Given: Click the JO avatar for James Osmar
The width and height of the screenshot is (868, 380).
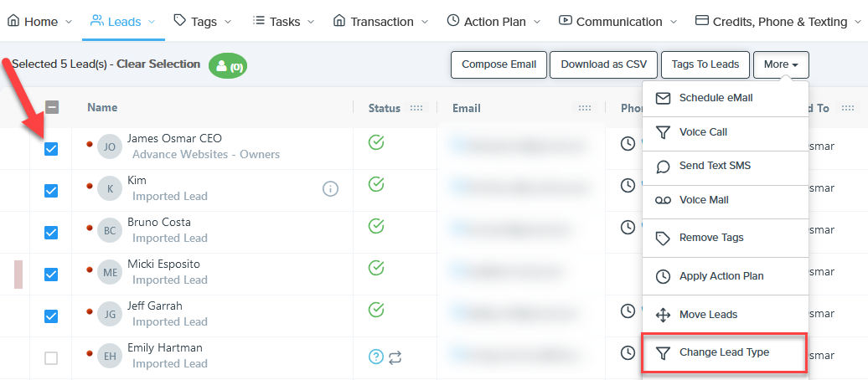Looking at the screenshot, I should click(109, 146).
